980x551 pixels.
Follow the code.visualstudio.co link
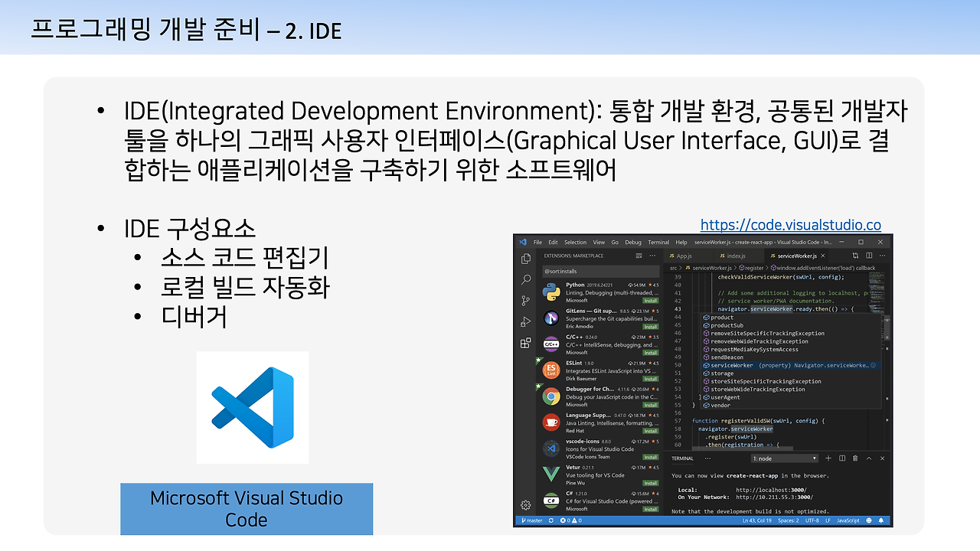coord(791,225)
